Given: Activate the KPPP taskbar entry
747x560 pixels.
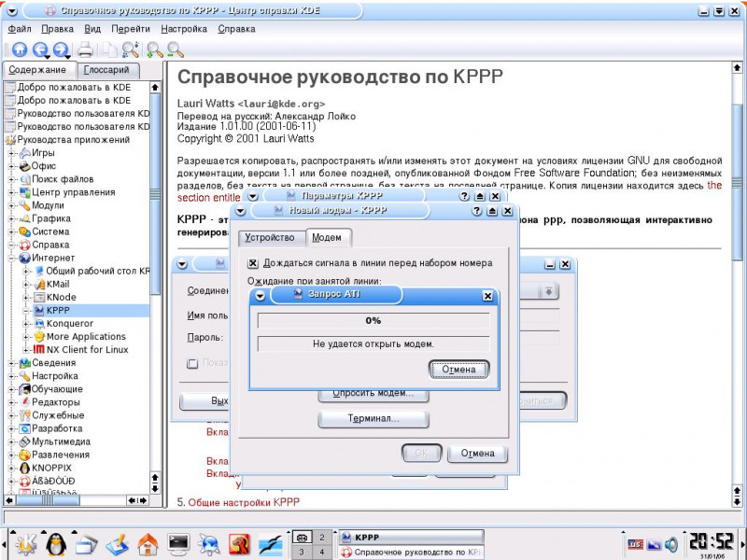Looking at the screenshot, I should click(411, 538).
